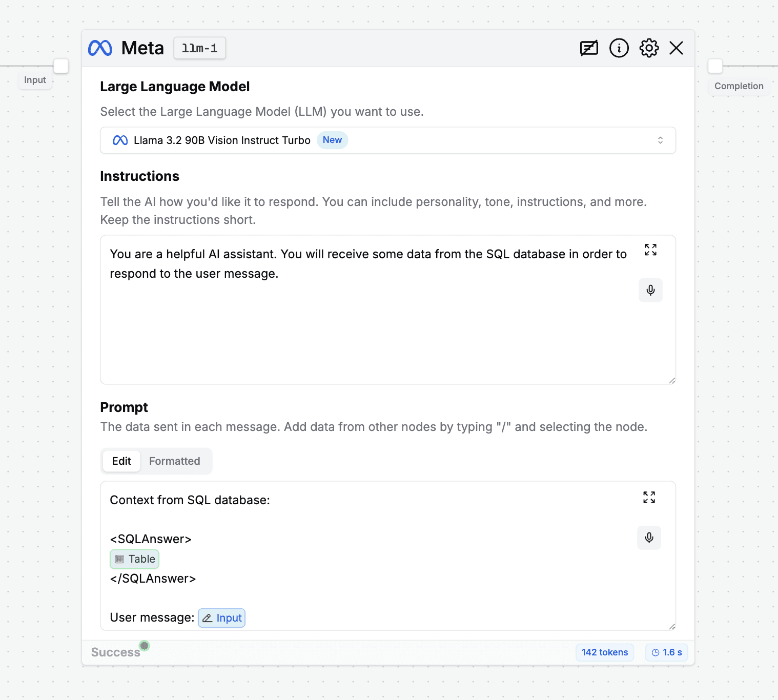The image size is (778, 700).
Task: Click the table icon in Table chip
Action: 119,559
